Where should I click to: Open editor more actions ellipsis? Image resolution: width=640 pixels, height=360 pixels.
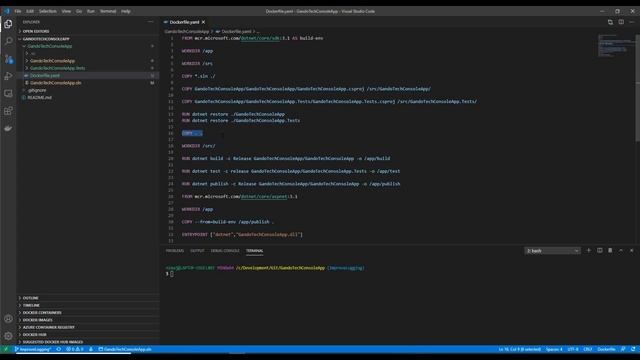point(631,22)
